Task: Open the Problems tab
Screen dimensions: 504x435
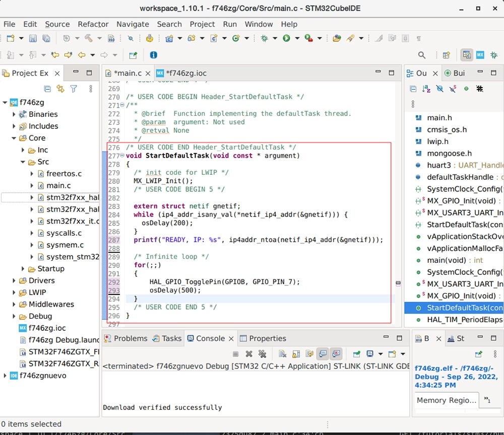Action: [130, 338]
